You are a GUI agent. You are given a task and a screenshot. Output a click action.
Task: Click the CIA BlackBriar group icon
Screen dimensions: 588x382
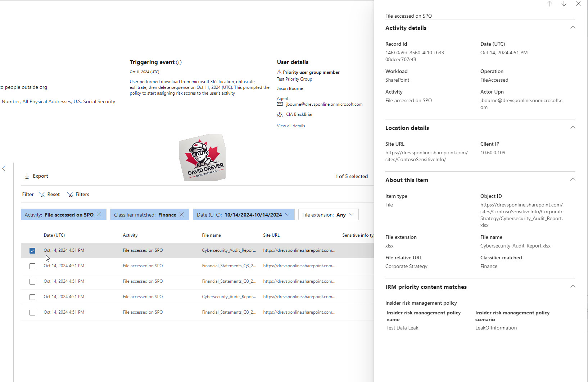point(280,114)
